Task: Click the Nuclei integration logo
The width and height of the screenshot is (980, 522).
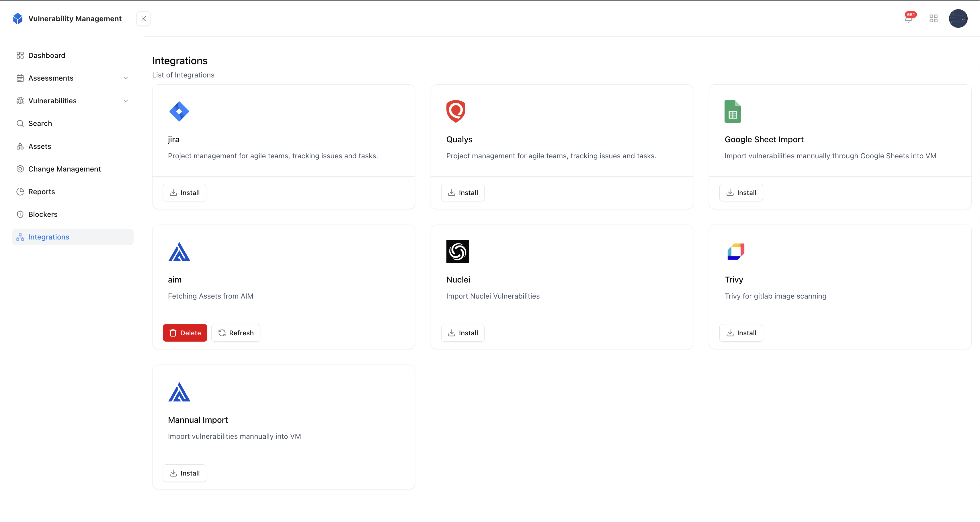Action: [458, 252]
